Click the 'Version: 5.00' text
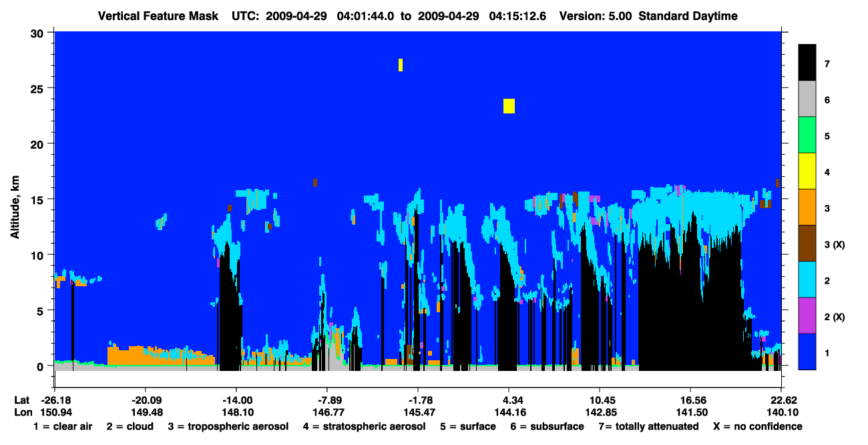 pos(596,16)
